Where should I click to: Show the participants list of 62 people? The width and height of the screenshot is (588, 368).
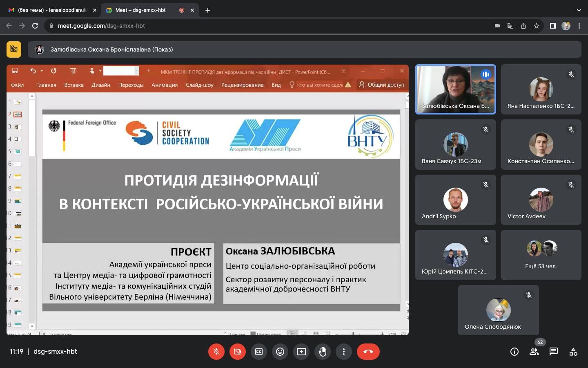tap(534, 352)
